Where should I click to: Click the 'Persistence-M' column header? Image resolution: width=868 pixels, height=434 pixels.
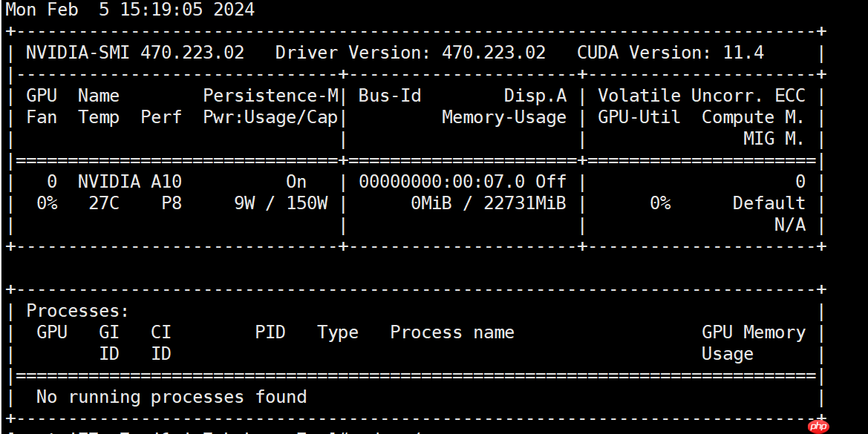point(271,96)
